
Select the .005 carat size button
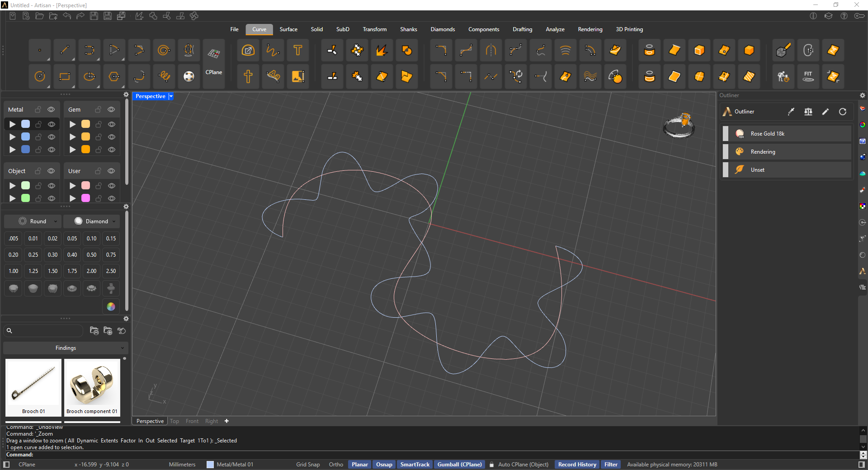(14, 239)
